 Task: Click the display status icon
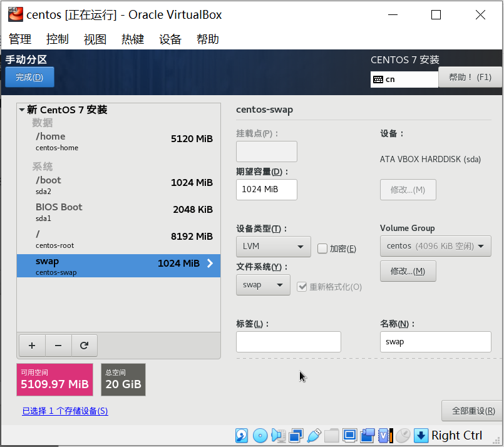click(349, 436)
